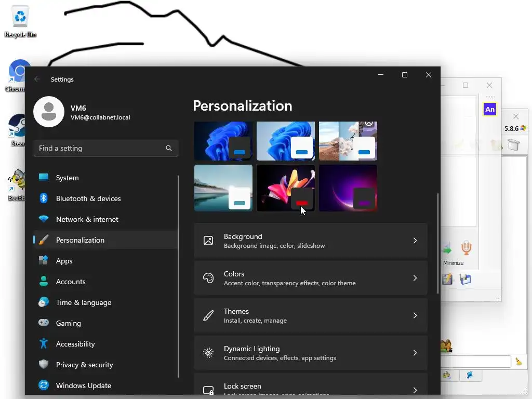Screen dimensions: 532x399
Task: Apply the purple glow theme
Action: [348, 188]
